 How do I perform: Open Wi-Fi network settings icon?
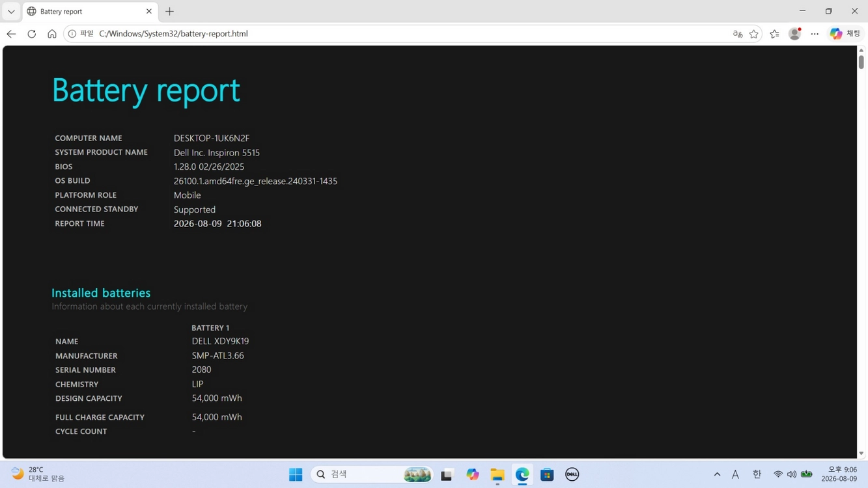coord(778,474)
